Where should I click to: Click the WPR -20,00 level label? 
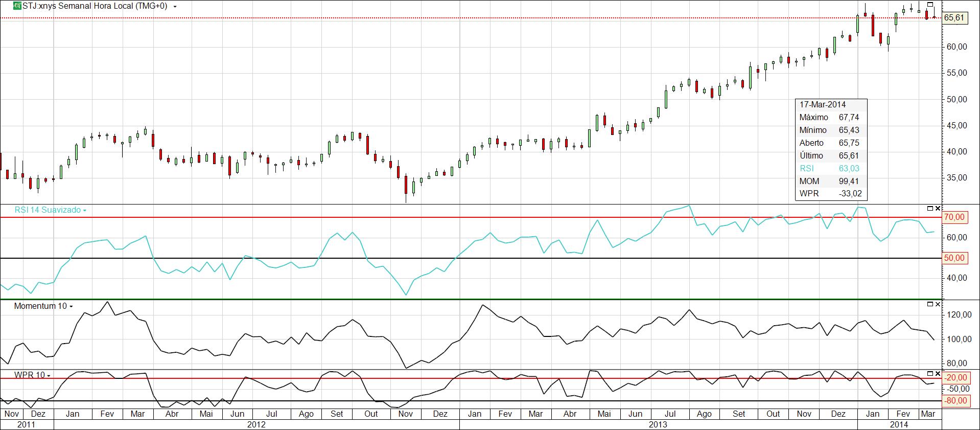[x=954, y=378]
